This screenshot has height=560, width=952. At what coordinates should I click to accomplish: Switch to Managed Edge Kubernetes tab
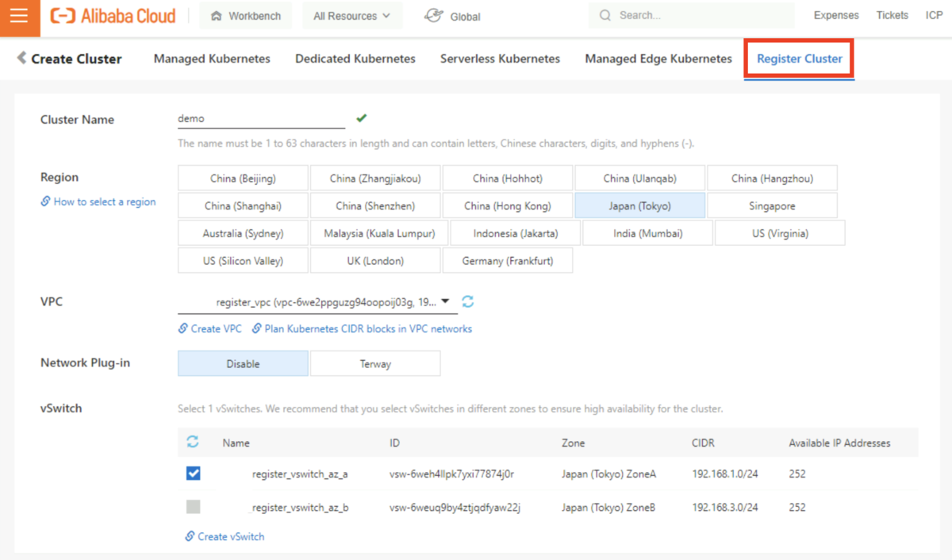[x=658, y=59]
